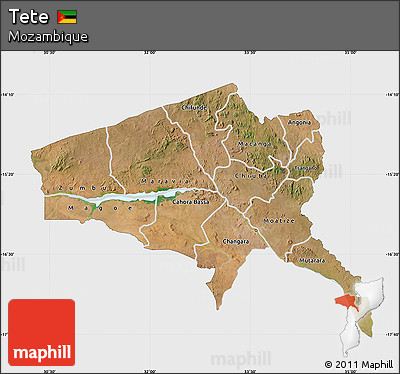Viewport: 400px width, 374px height.
Task: Click the 'Moatize' district label
Action: pos(279,221)
